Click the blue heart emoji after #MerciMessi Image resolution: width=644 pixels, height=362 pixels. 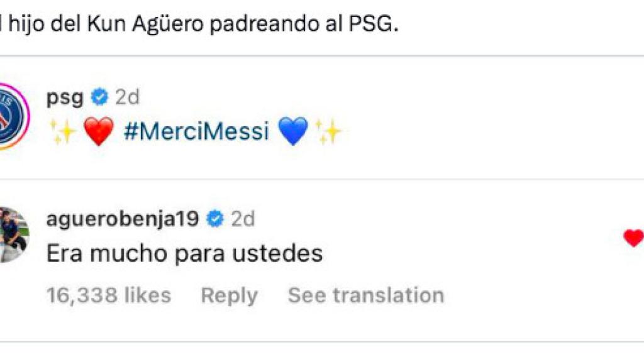pyautogui.click(x=292, y=131)
